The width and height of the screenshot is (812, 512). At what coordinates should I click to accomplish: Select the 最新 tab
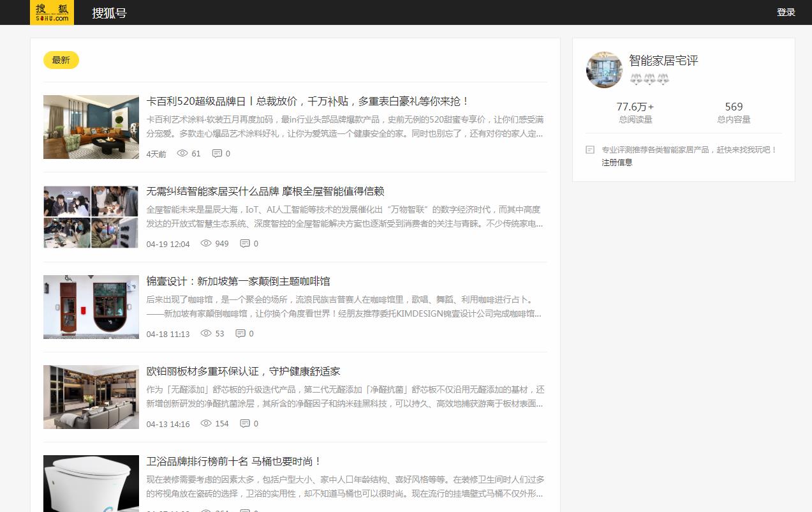tap(61, 60)
